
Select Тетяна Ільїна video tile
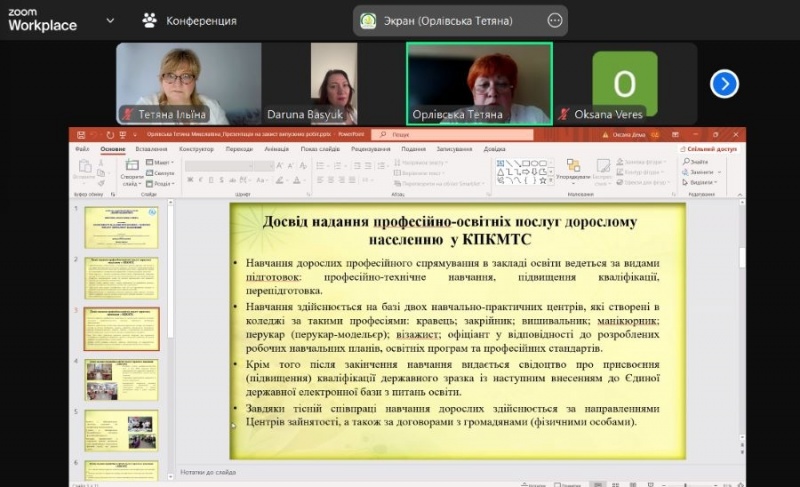188,78
